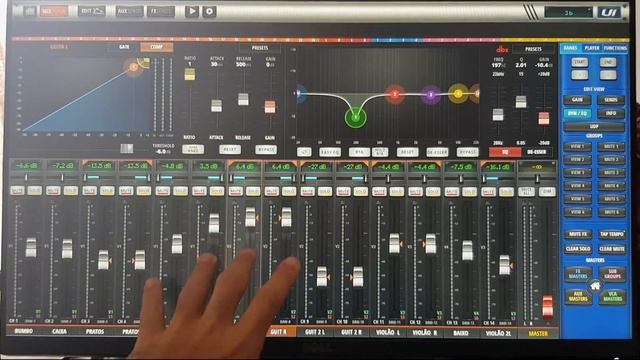Activate MUTE 1 group
The width and height of the screenshot is (640, 360).
pos(611,146)
